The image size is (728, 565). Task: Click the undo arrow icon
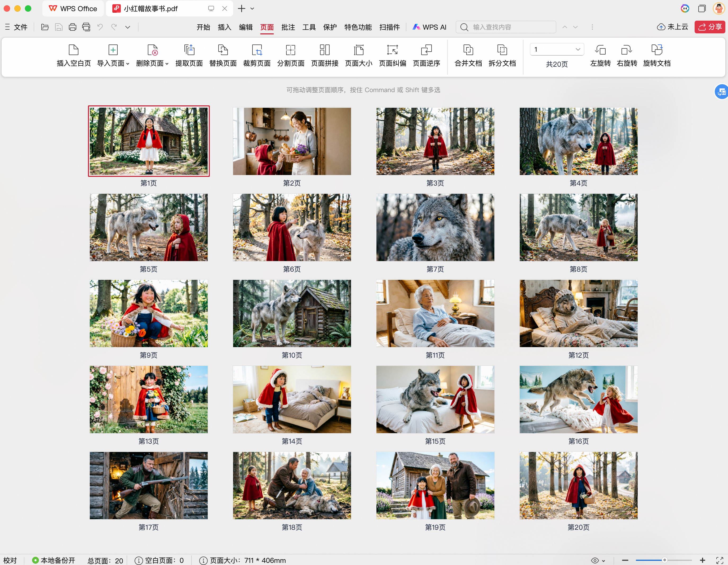[100, 27]
